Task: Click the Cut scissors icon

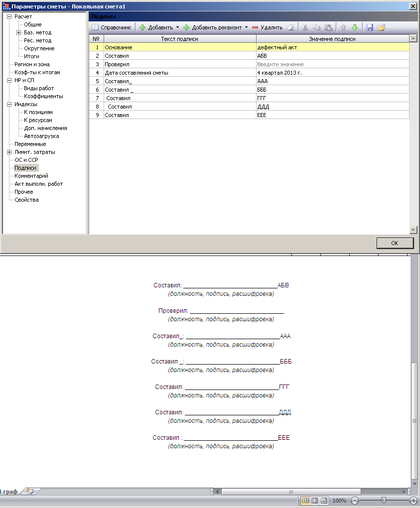Action: tap(305, 27)
